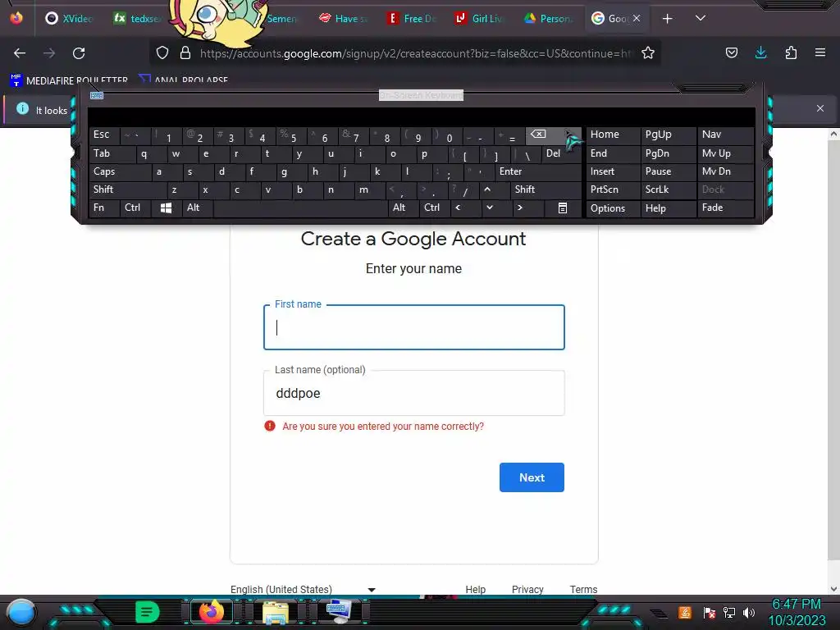This screenshot has width=840, height=630.
Task: Toggle the left Shift key
Action: click(127, 189)
